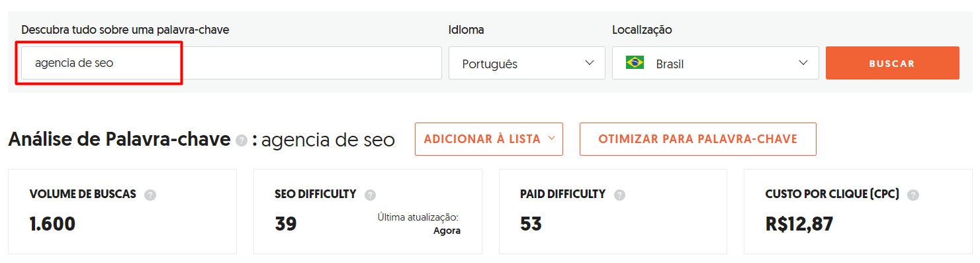Image resolution: width=980 pixels, height=263 pixels.
Task: Click the Brazil flag icon
Action: (635, 64)
